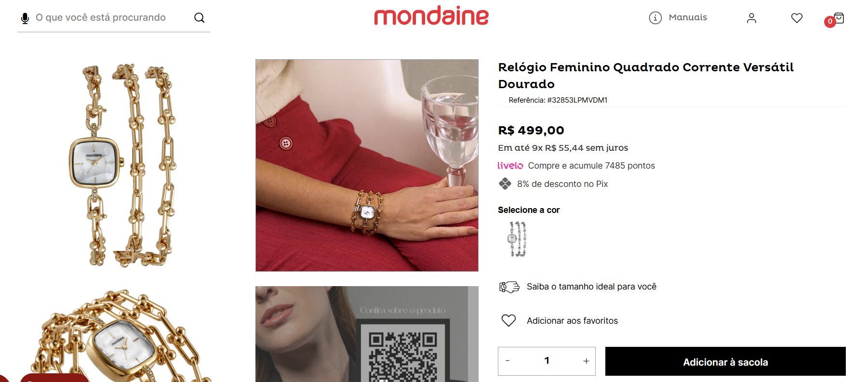Image resolution: width=868 pixels, height=382 pixels.
Task: Click the Adicionar à sacola button
Action: click(725, 362)
